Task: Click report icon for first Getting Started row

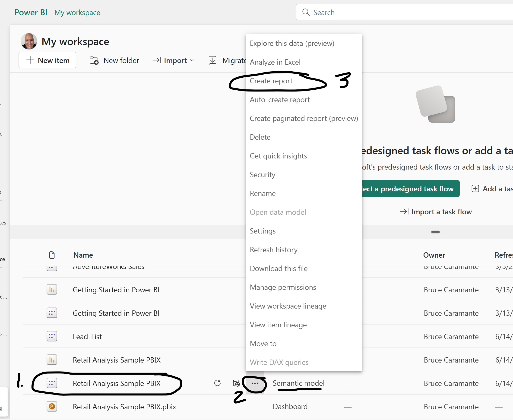Action: click(x=52, y=290)
